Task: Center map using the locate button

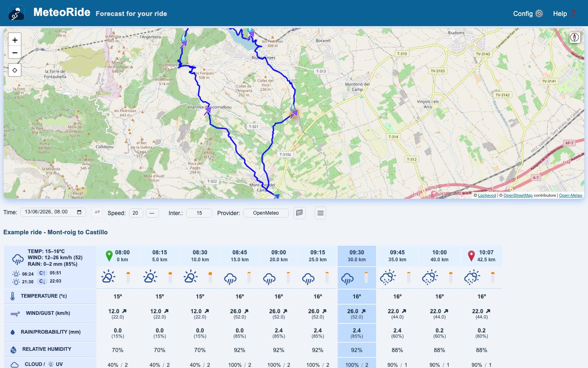Action: pyautogui.click(x=15, y=70)
